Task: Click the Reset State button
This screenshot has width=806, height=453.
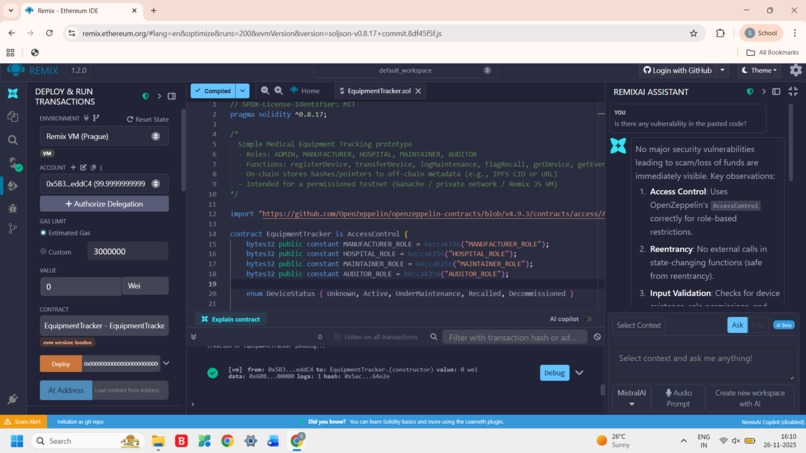Action: pyautogui.click(x=148, y=119)
